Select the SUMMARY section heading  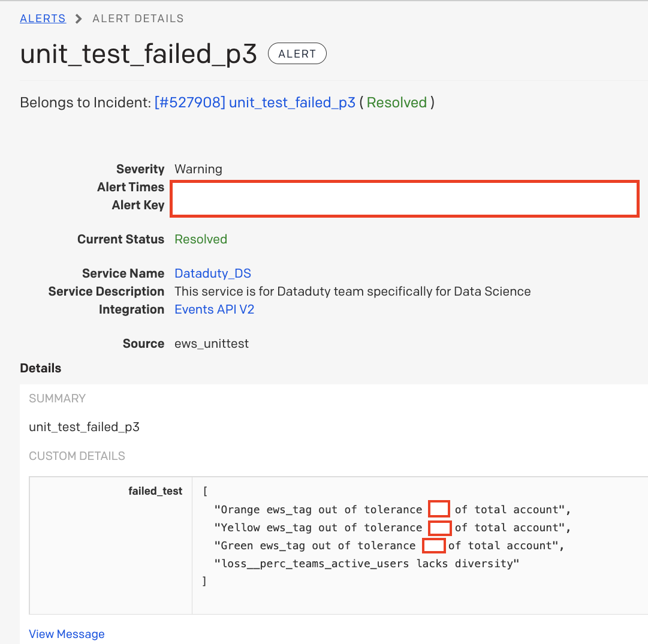click(58, 398)
